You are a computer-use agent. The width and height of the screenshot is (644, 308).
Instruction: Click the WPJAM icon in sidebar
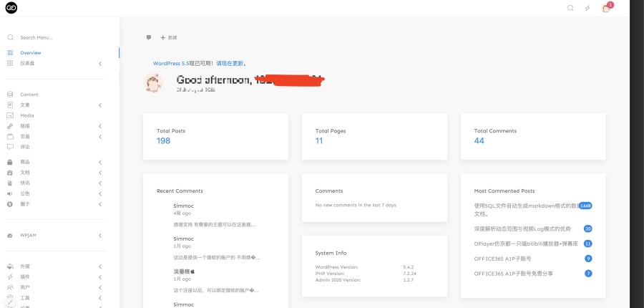click(x=10, y=235)
